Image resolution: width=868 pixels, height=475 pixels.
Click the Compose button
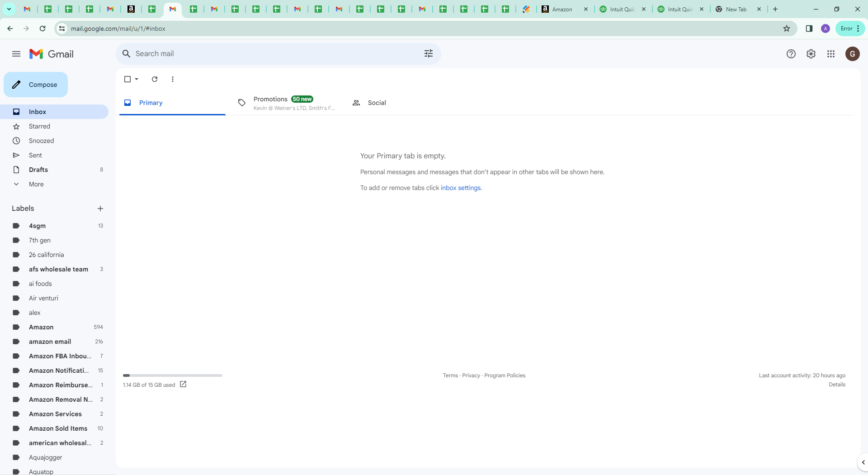tap(36, 85)
